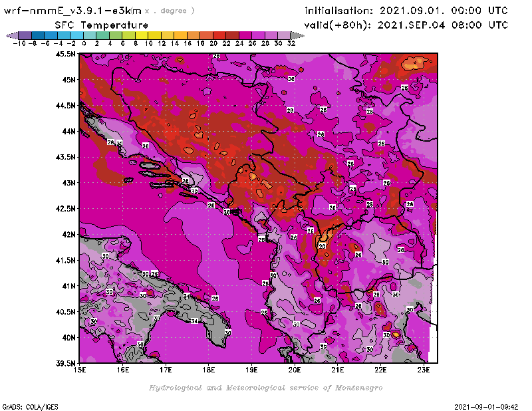
Task: Pick the magenta 24 to 26 legend swatch
Action: (x=245, y=35)
